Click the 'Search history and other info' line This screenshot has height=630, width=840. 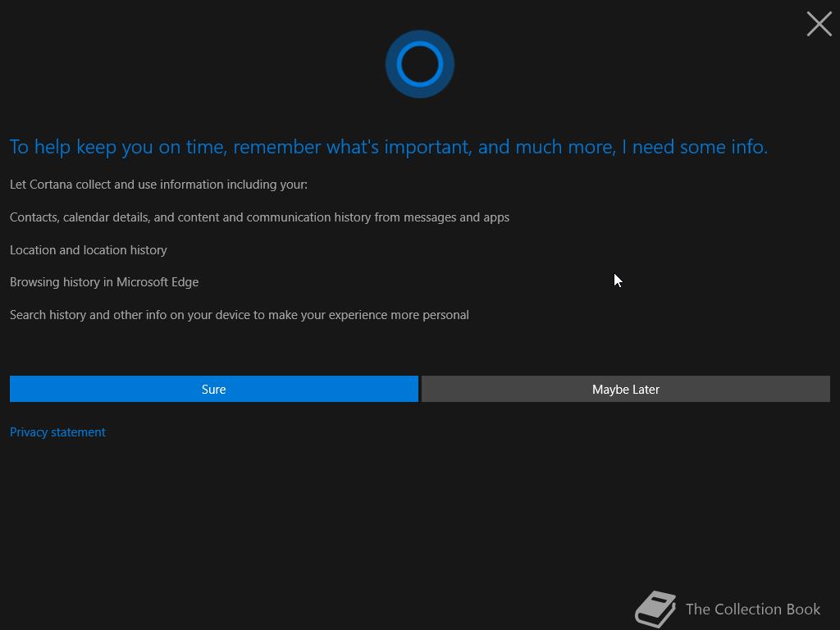239,315
